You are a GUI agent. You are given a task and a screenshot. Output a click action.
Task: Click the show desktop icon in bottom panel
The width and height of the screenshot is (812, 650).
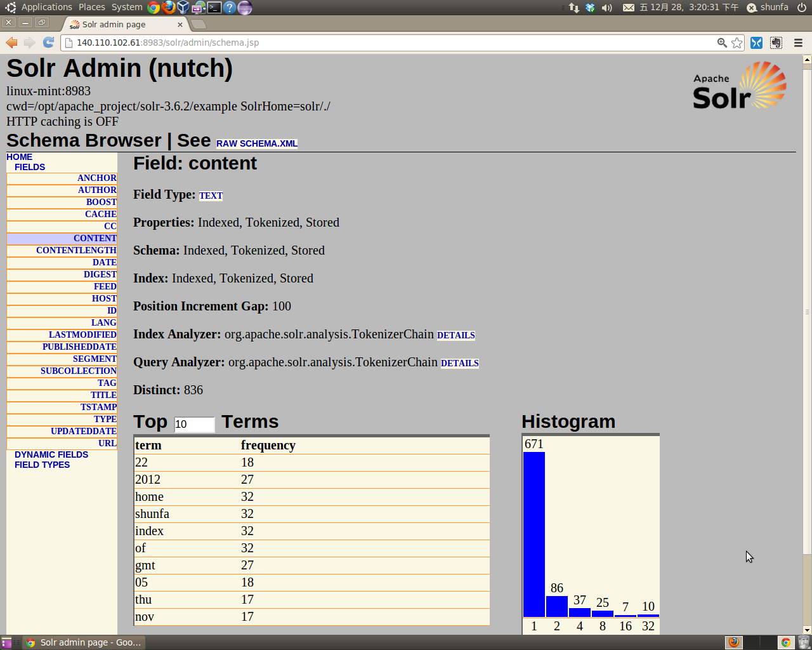[x=6, y=642]
